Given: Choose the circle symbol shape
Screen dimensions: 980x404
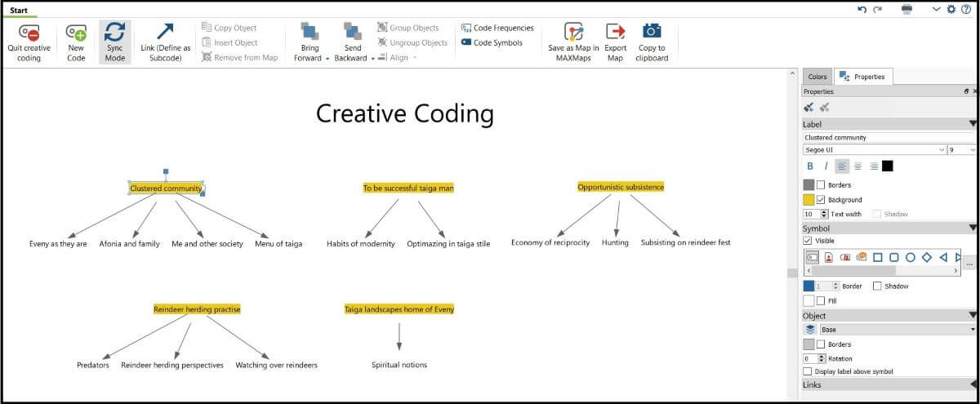Looking at the screenshot, I should [x=911, y=256].
